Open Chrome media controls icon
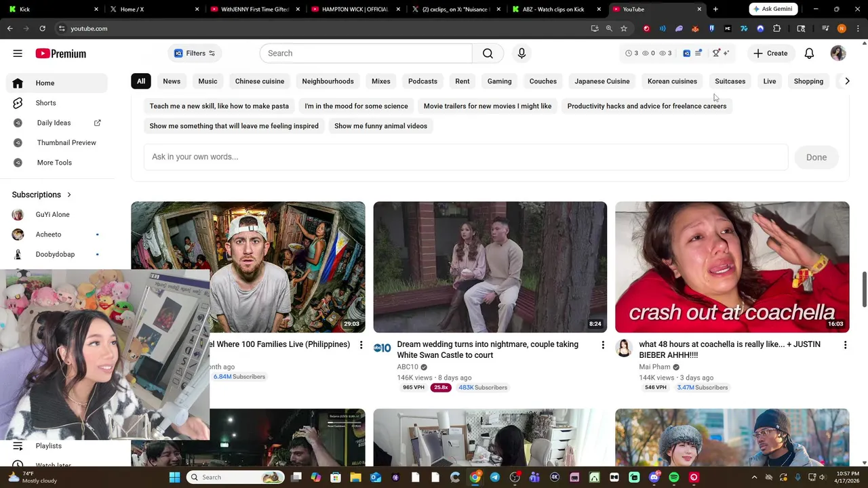Image resolution: width=868 pixels, height=488 pixels. point(825,28)
